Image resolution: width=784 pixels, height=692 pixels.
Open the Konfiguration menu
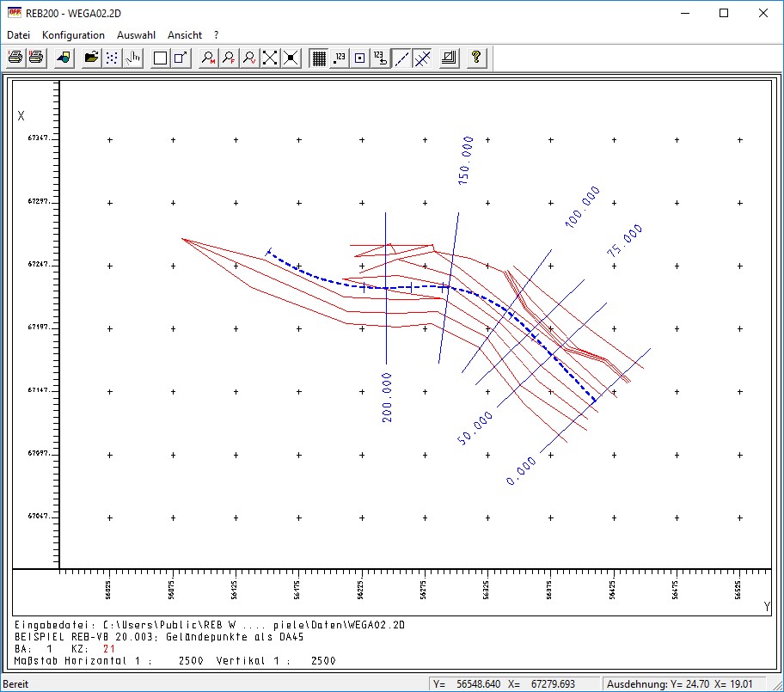(x=74, y=35)
